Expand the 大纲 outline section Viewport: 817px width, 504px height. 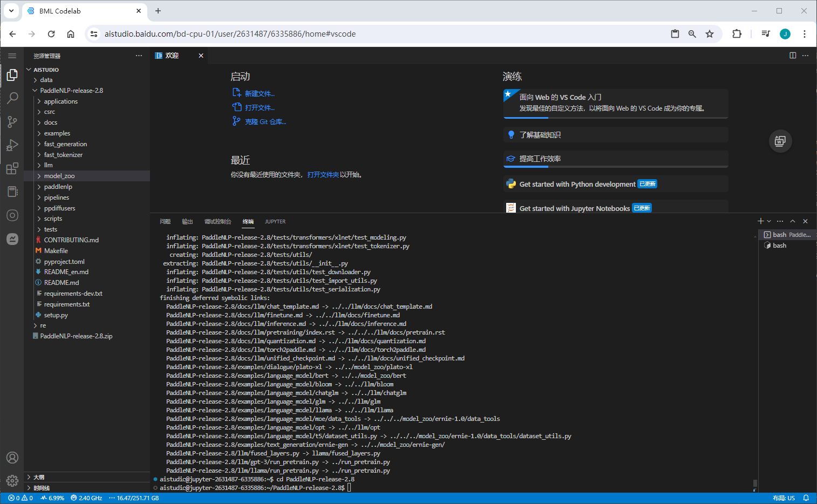87,477
